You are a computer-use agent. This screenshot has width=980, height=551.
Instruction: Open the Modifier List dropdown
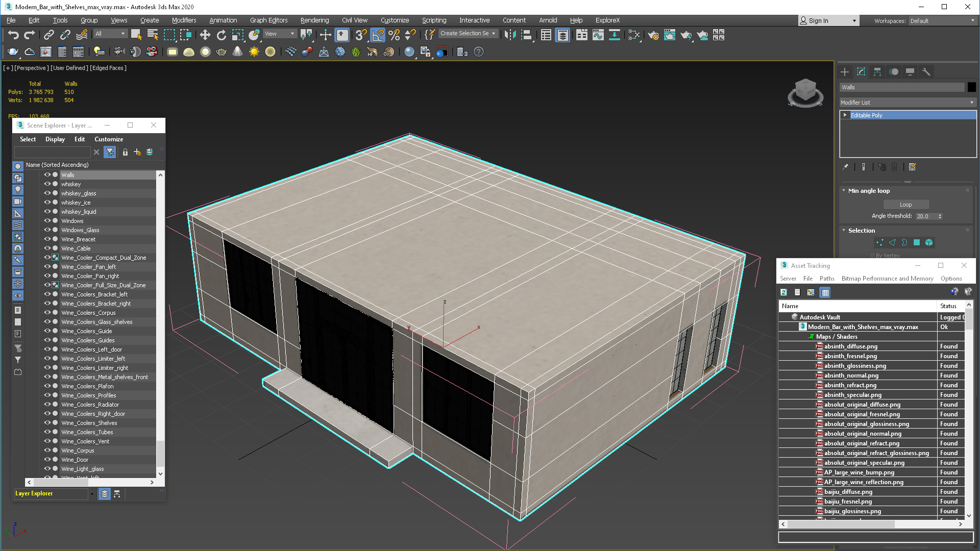pos(907,103)
